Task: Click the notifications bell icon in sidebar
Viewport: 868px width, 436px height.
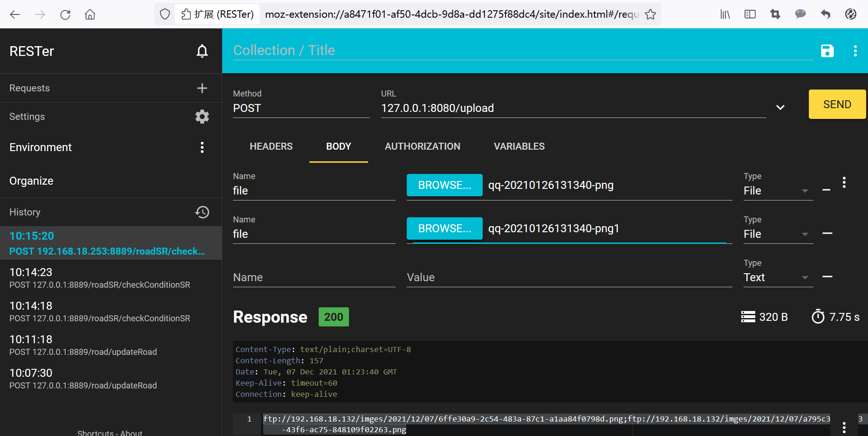Action: point(202,51)
